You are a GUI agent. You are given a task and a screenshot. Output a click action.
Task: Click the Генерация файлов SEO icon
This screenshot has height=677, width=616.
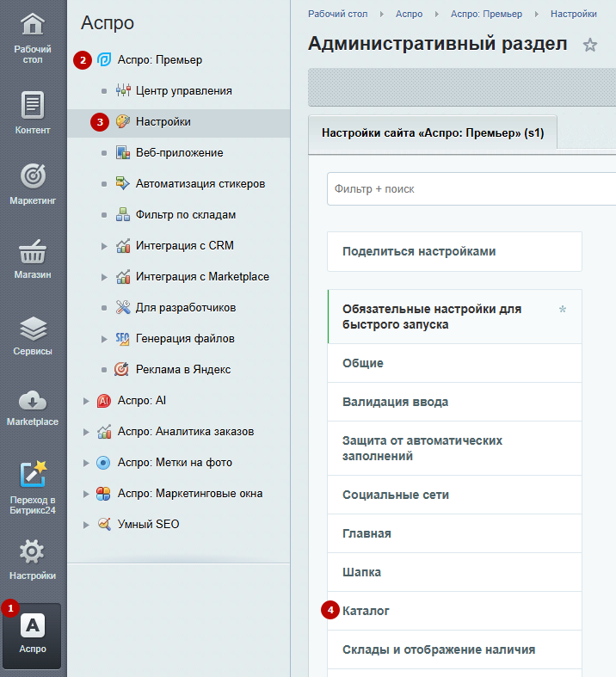coord(123,339)
